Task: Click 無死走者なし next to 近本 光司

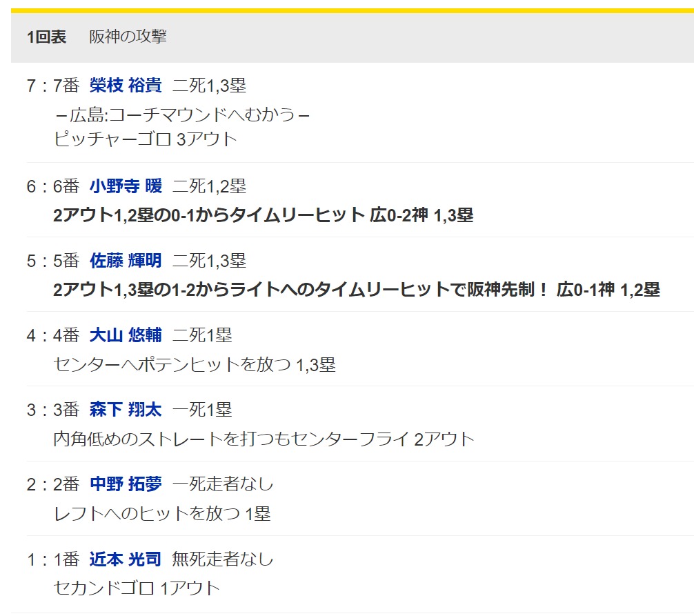Action: [223, 559]
